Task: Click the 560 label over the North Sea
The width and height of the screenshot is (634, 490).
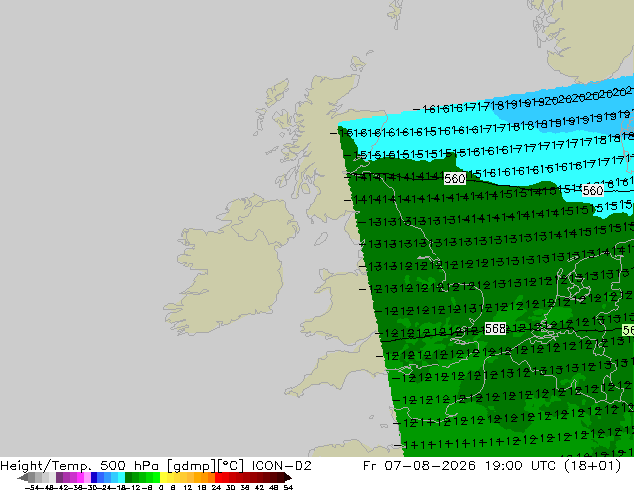Action: point(593,190)
